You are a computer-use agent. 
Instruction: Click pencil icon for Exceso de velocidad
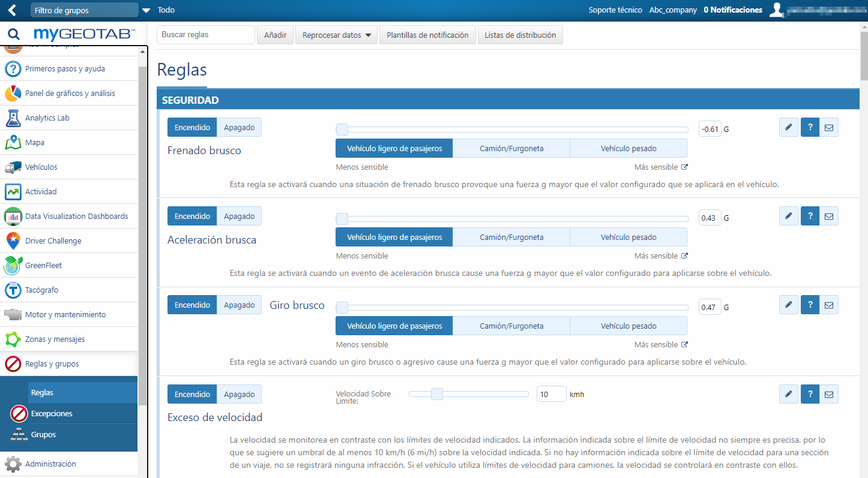tap(788, 394)
